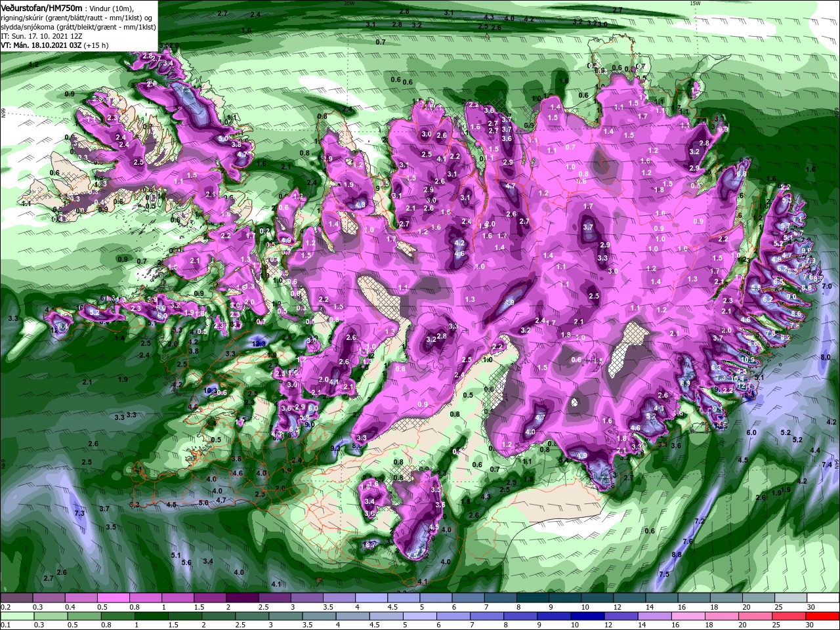Viewport: 840px width, 630px height.
Task: Click the 'VT: Mán. 18.10.2021 03Z' line
Action: point(40,45)
